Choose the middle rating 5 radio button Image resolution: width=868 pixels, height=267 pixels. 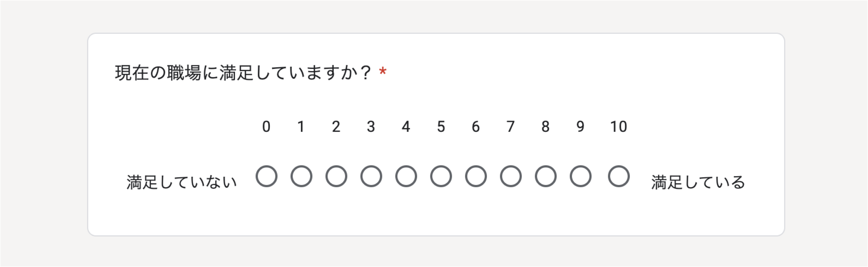441,176
